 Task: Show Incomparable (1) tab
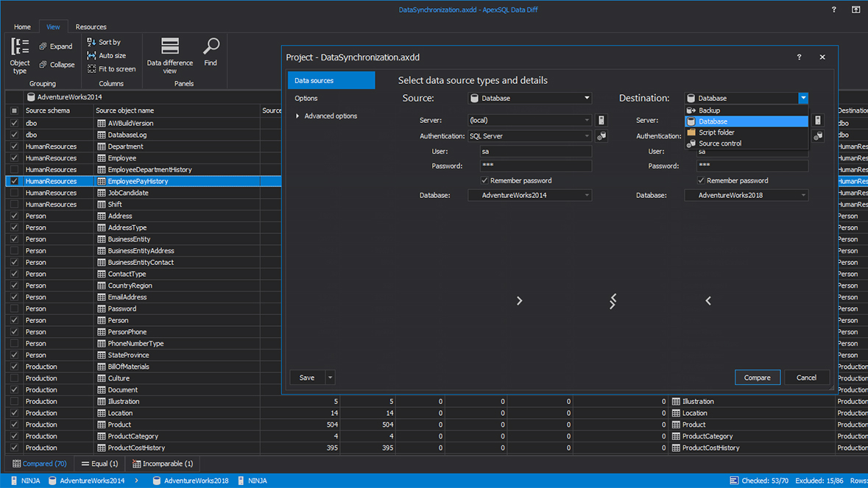(x=163, y=464)
